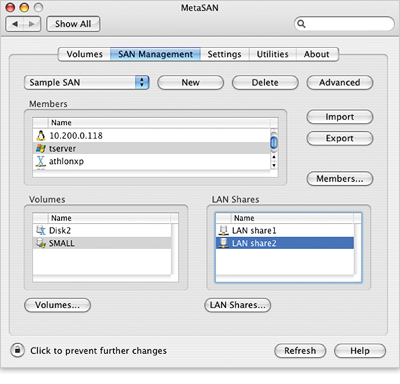400x384 pixels.
Task: Select LAN share2 in the list
Action: point(285,243)
